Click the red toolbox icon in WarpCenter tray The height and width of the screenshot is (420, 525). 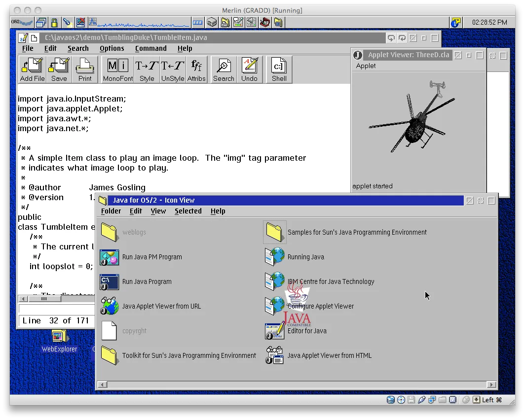[265, 22]
